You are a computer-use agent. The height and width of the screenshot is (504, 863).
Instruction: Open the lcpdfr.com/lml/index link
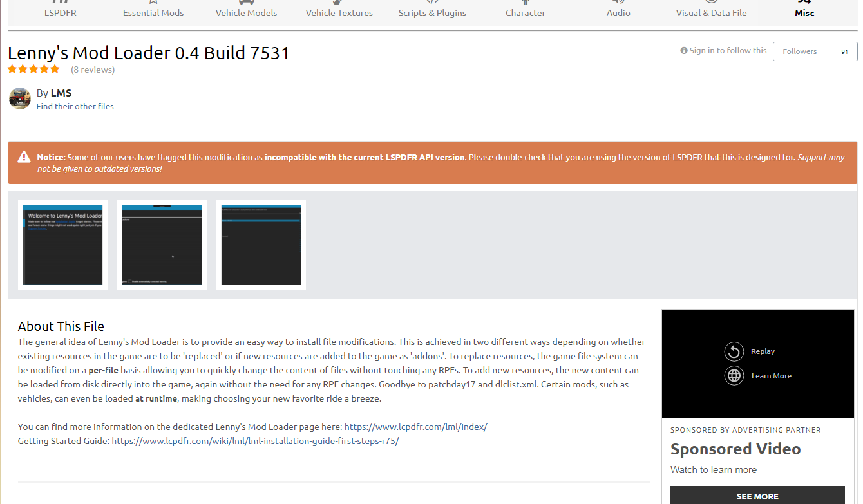pos(416,427)
